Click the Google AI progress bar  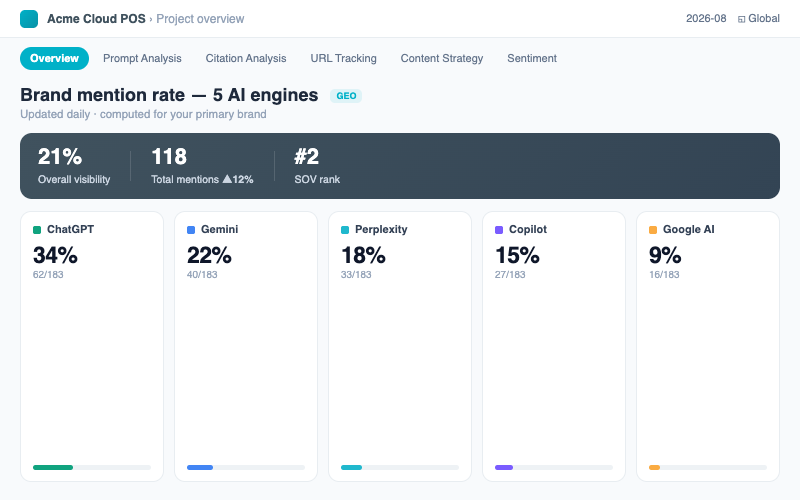tap(708, 467)
